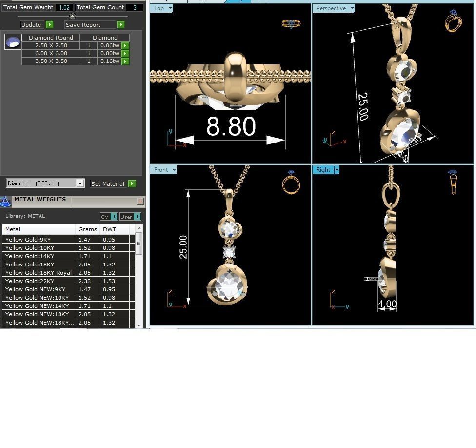This screenshot has height=448, width=476.
Task: Click green arrow on 0.80tw diamond row
Action: click(x=125, y=54)
